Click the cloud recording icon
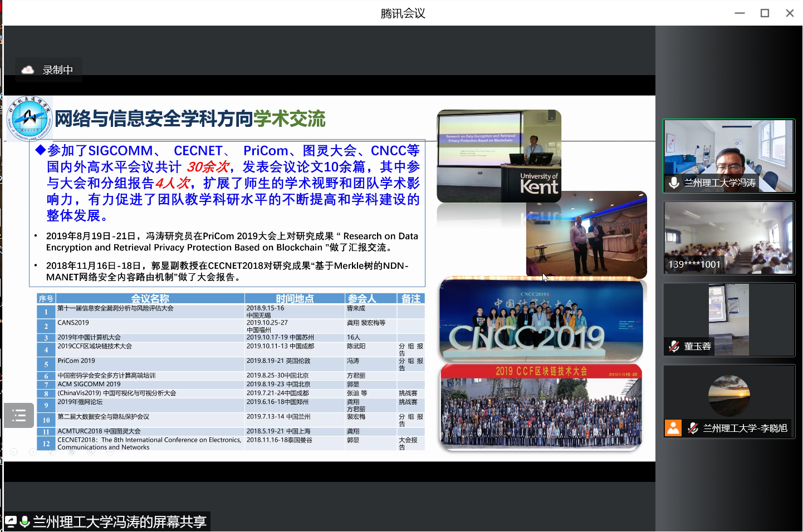 click(x=27, y=70)
